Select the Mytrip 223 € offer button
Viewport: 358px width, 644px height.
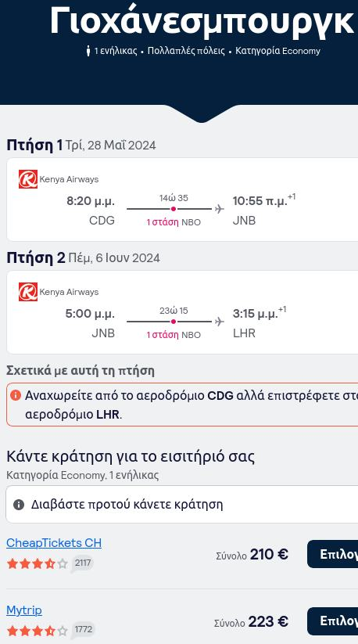pyautogui.click(x=332, y=621)
